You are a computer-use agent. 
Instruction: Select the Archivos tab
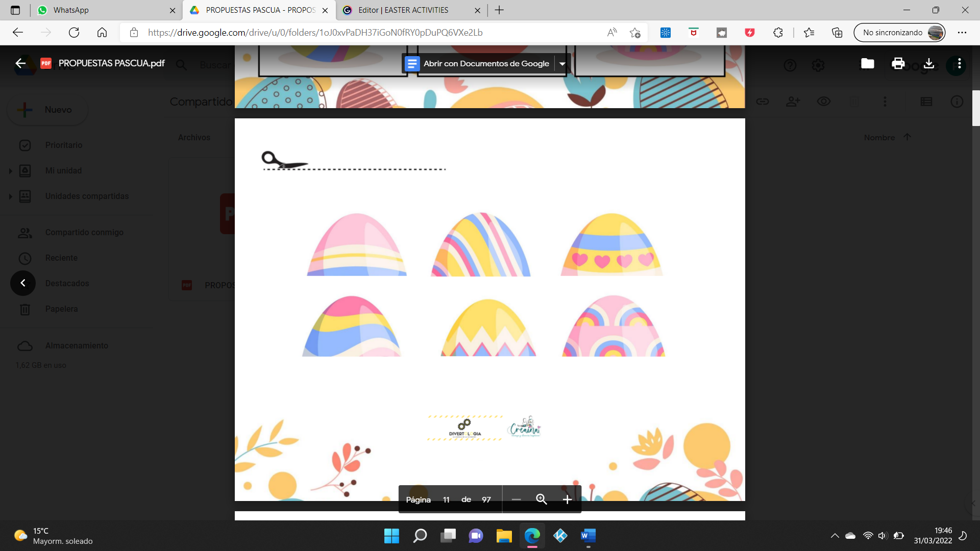[194, 137]
